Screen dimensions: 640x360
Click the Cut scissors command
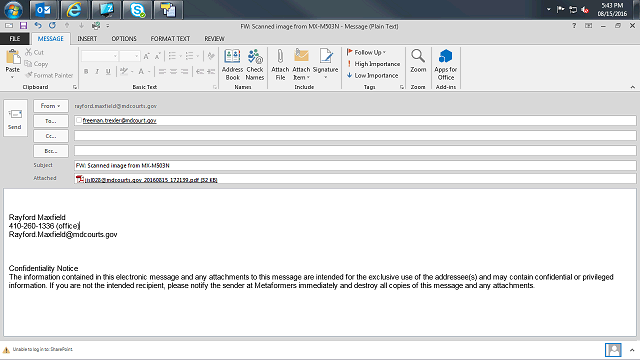point(34,52)
